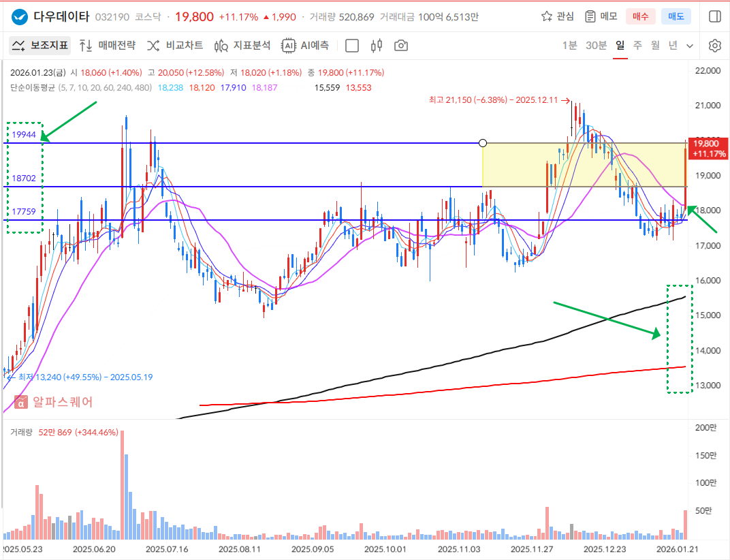This screenshot has height=560, width=730.
Task: Switch to the 주 weekly timeframe
Action: pos(637,46)
